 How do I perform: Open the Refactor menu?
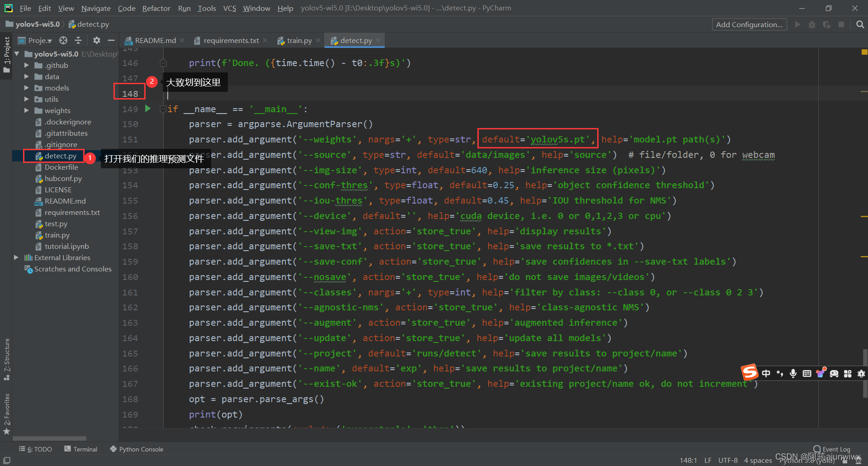point(156,8)
